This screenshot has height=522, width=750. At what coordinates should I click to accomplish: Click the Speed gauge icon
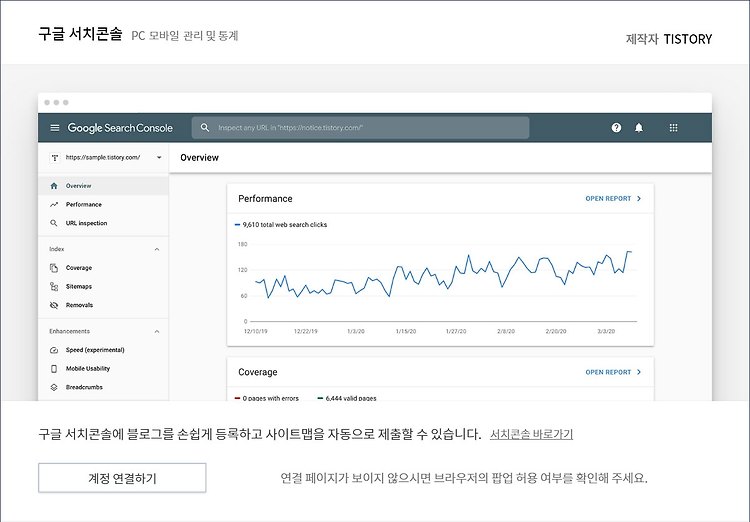(x=54, y=350)
